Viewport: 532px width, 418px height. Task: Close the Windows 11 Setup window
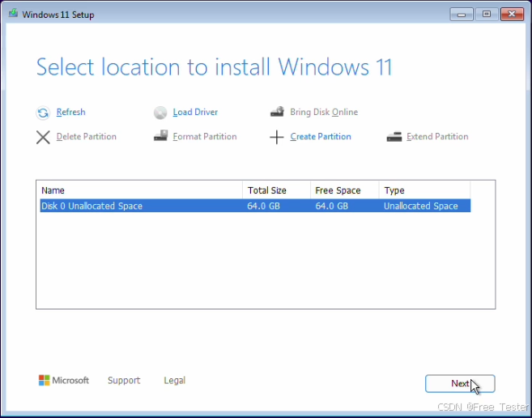tap(512, 15)
